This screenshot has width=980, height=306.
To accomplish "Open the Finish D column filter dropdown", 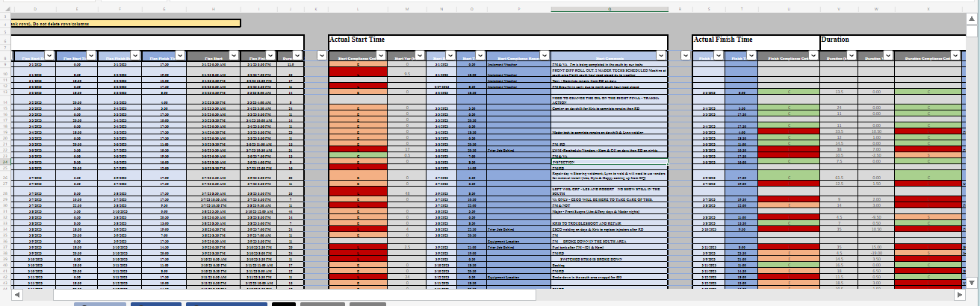I will tap(719, 55).
